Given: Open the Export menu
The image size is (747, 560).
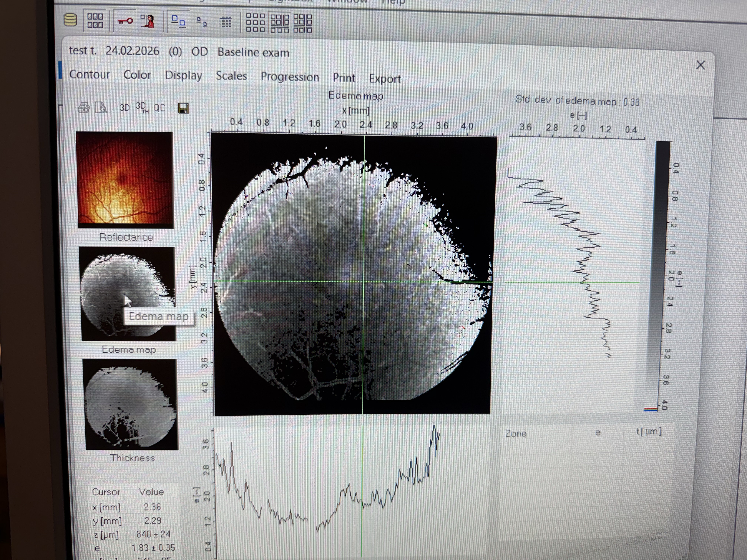Looking at the screenshot, I should click(385, 79).
